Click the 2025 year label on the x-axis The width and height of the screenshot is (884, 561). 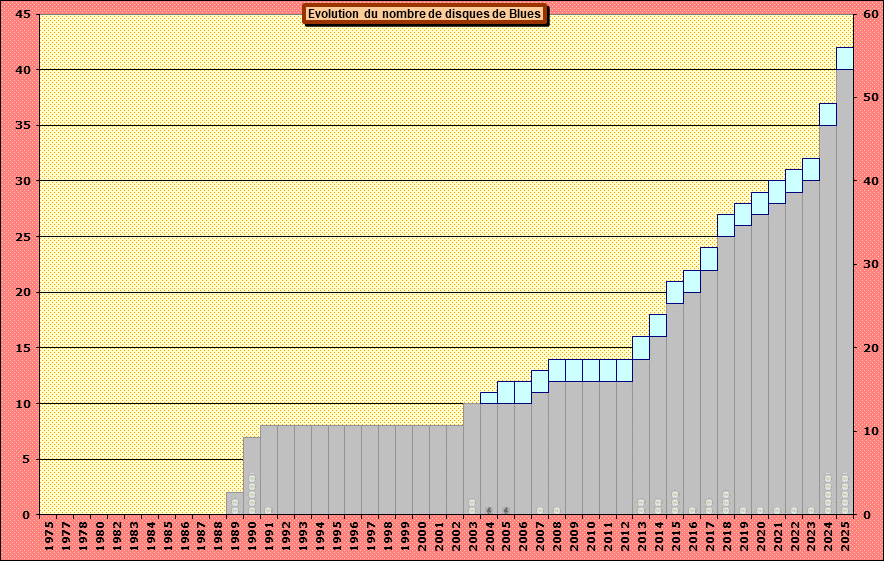click(x=845, y=538)
